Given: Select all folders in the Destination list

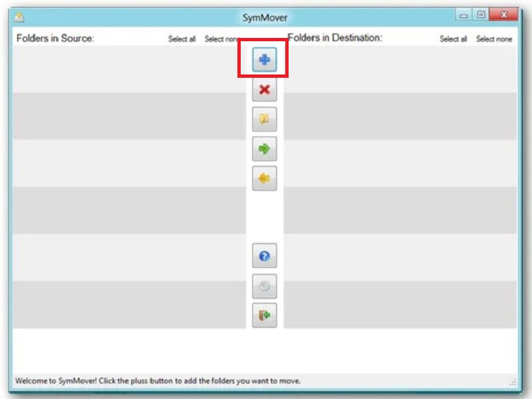Looking at the screenshot, I should [x=453, y=39].
